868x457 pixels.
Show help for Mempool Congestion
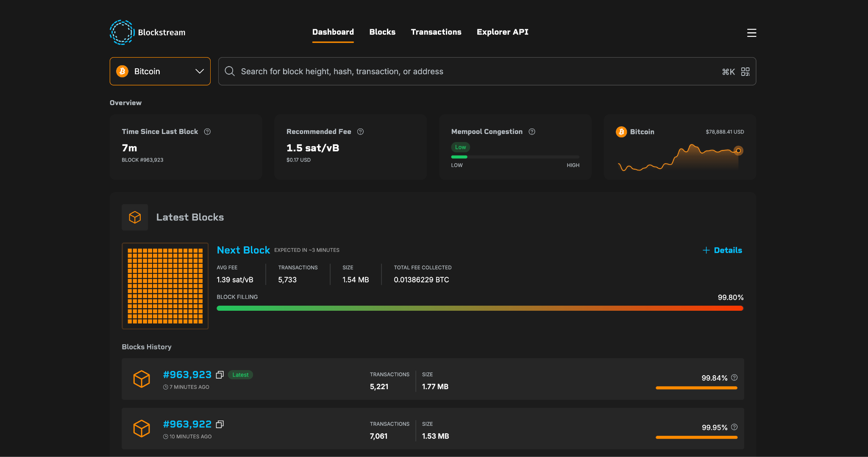tap(532, 132)
